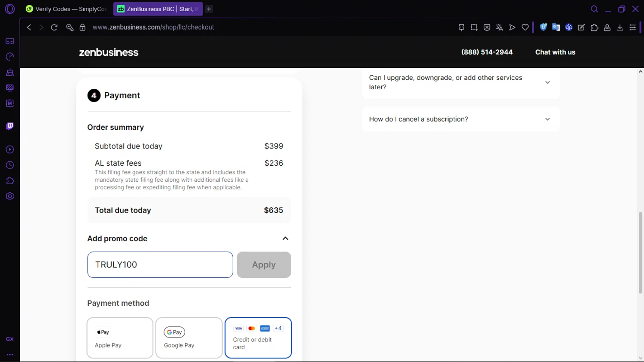The width and height of the screenshot is (644, 362).
Task: Open the striped panel icon below GX Cleaner
Action: click(10, 88)
